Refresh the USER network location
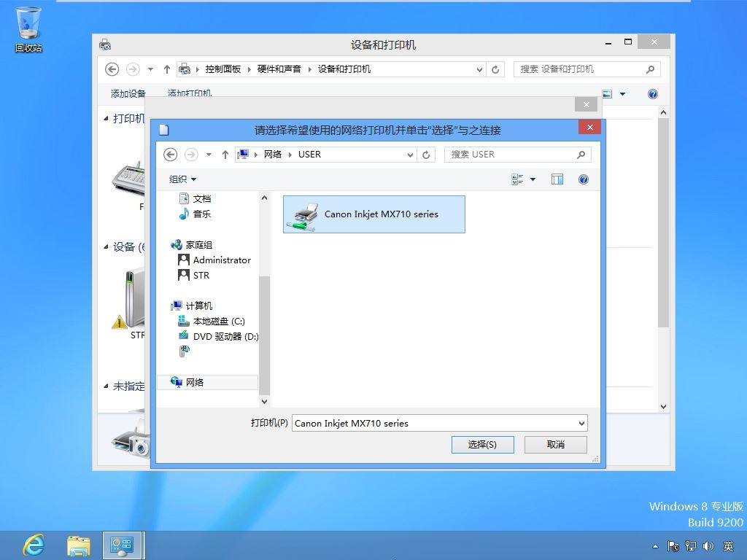747x560 pixels. (x=426, y=155)
